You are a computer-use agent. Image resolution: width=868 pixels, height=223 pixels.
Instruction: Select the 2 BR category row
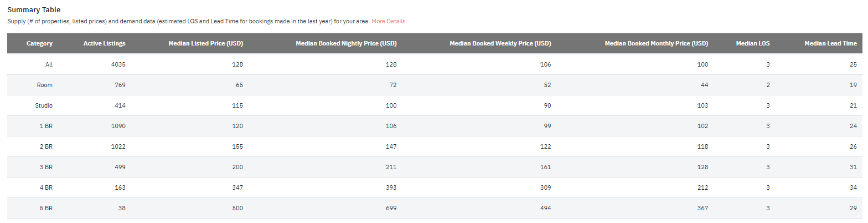click(x=435, y=146)
